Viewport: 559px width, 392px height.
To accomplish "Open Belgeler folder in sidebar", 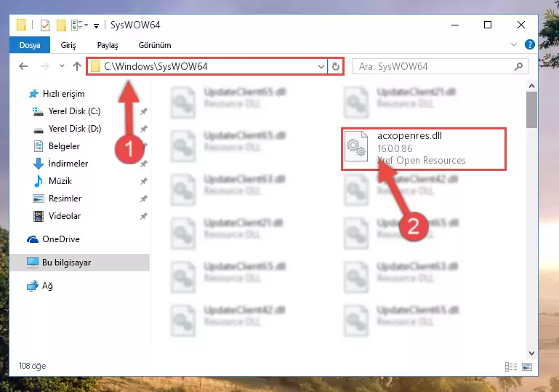I will pos(64,146).
